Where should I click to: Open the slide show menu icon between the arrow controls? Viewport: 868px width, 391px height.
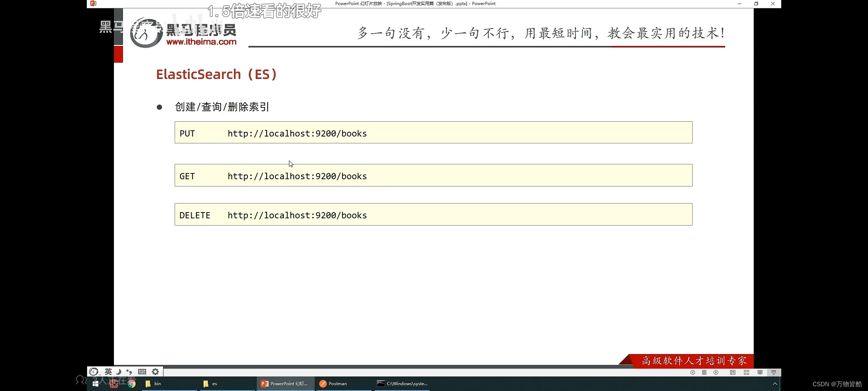click(x=704, y=373)
